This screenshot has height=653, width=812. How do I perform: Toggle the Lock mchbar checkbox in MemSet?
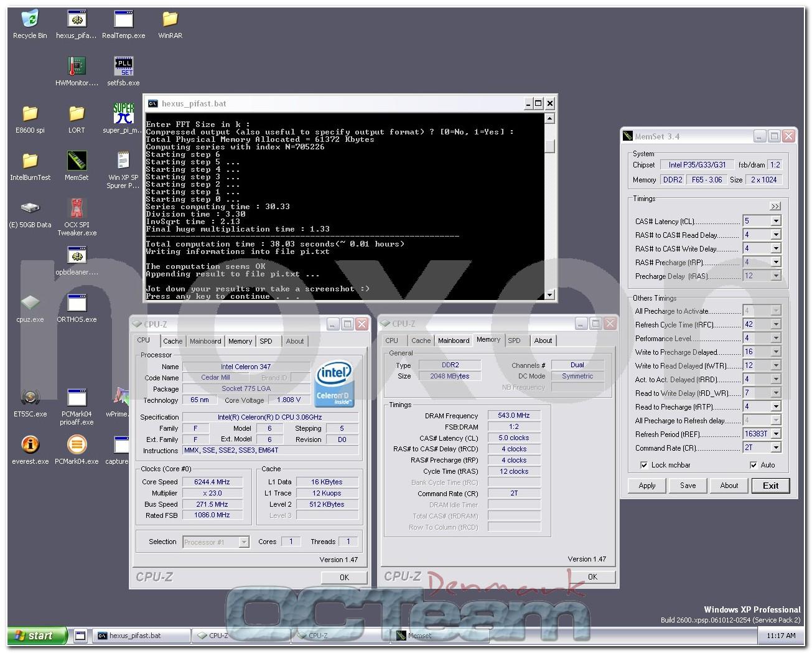pos(644,465)
